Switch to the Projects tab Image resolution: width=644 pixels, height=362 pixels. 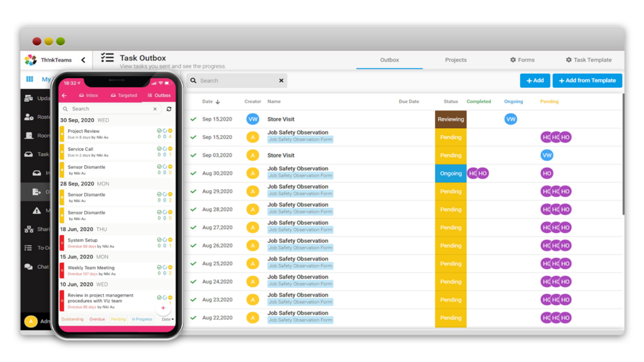click(x=455, y=60)
